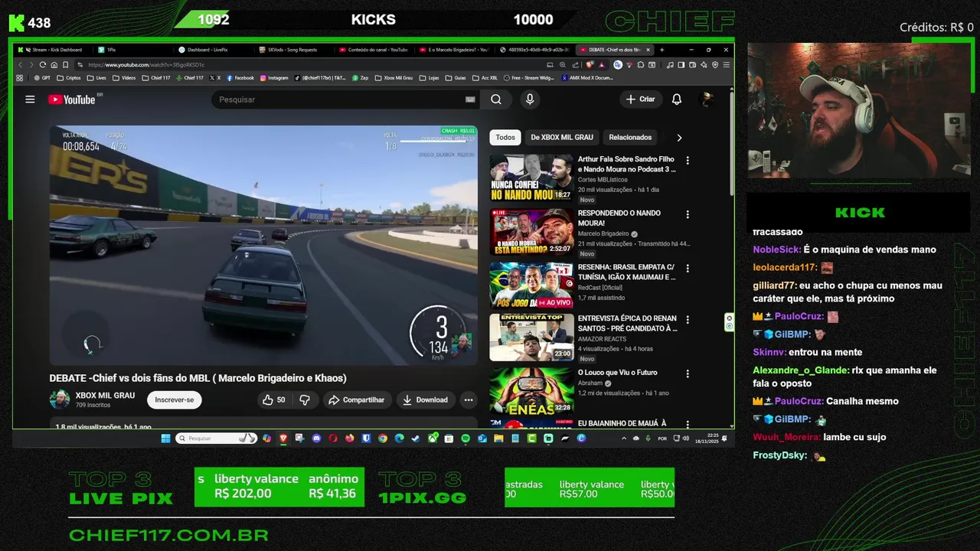Open File Explorer from the taskbar
This screenshot has height=551, width=980.
pos(498,439)
